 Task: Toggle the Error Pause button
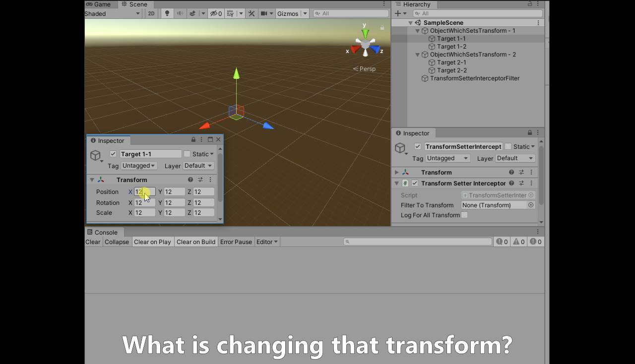tap(236, 242)
